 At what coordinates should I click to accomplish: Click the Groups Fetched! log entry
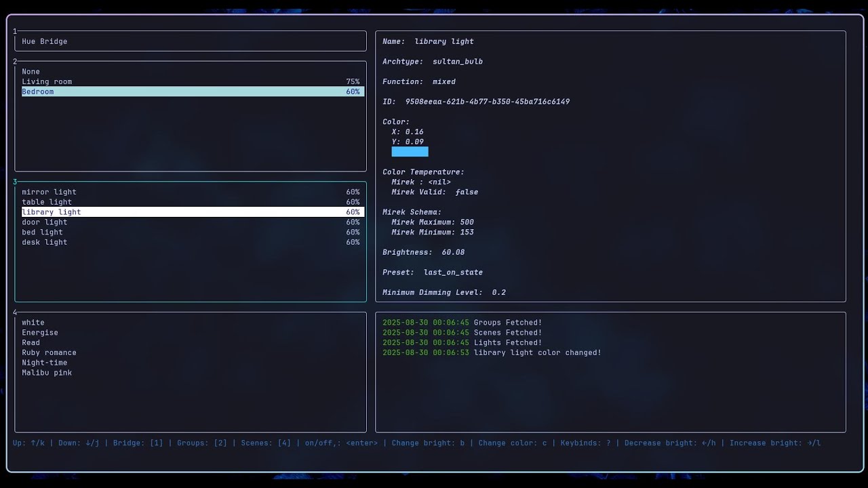click(462, 323)
